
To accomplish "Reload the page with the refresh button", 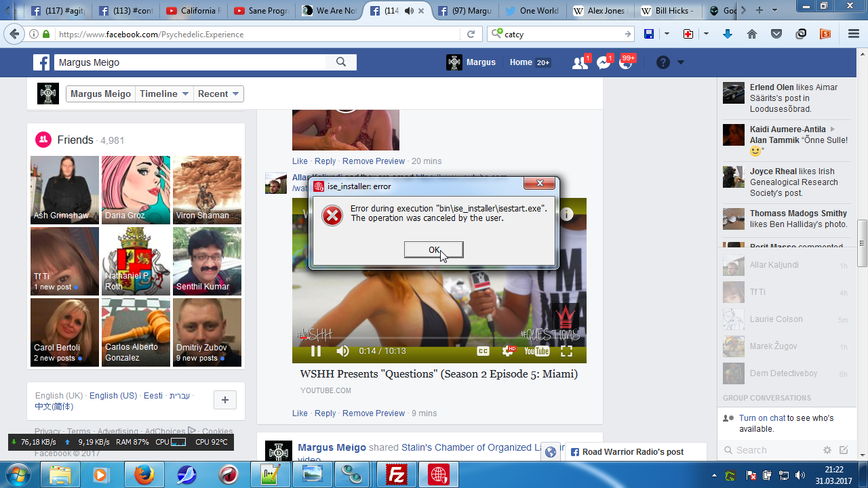I will click(x=471, y=34).
